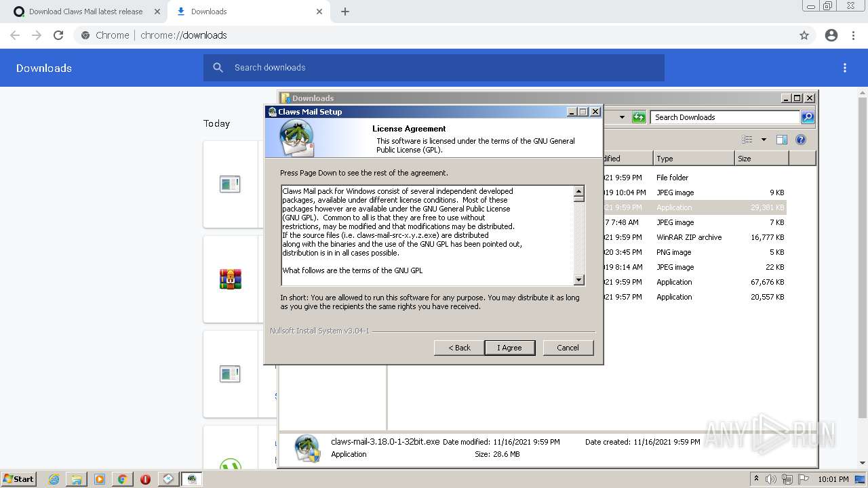Click the WinRAR archive download icon

[x=231, y=279]
